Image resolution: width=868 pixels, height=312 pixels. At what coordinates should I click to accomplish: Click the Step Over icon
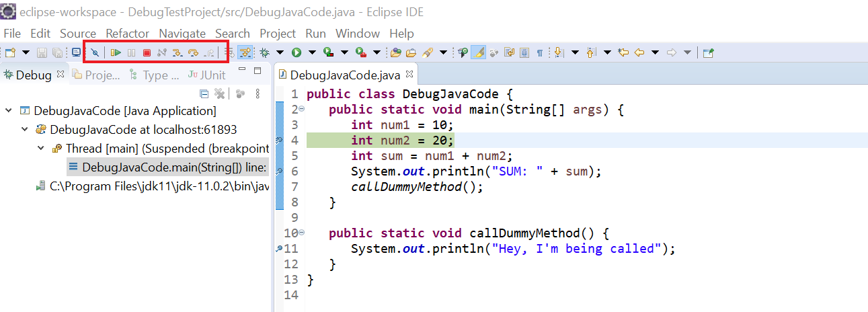tap(194, 52)
